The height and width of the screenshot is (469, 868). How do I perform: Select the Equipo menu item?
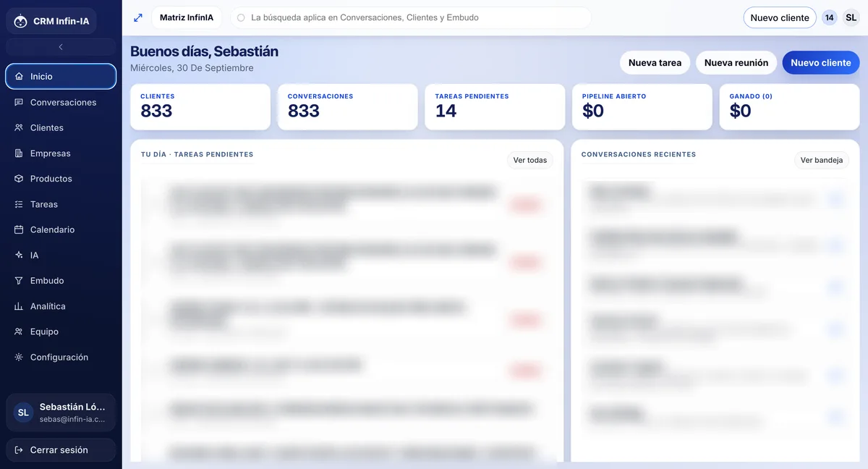click(61, 331)
